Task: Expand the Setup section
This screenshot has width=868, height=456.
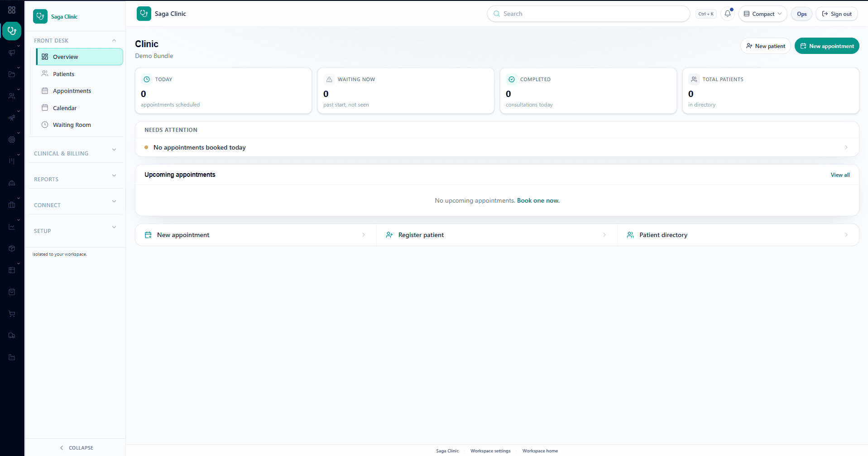Action: tap(114, 227)
